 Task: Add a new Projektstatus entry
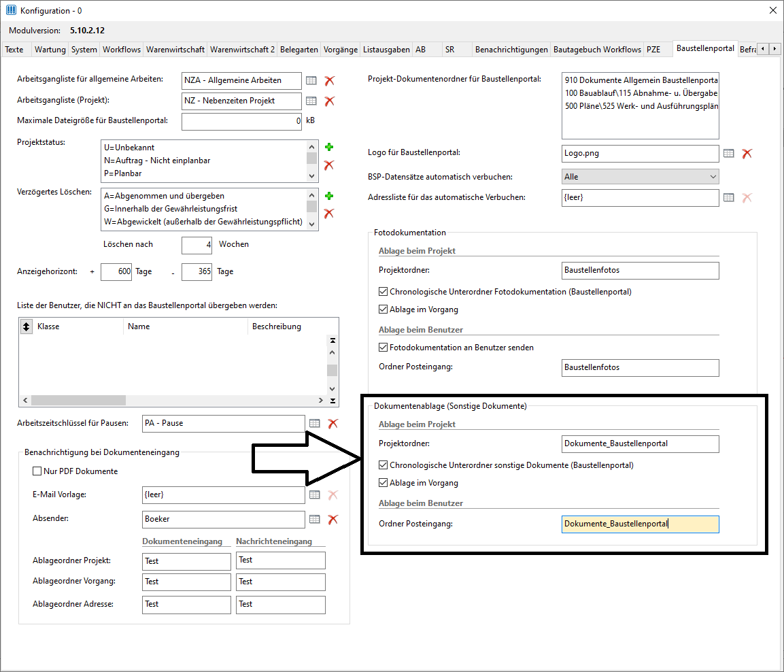(329, 147)
